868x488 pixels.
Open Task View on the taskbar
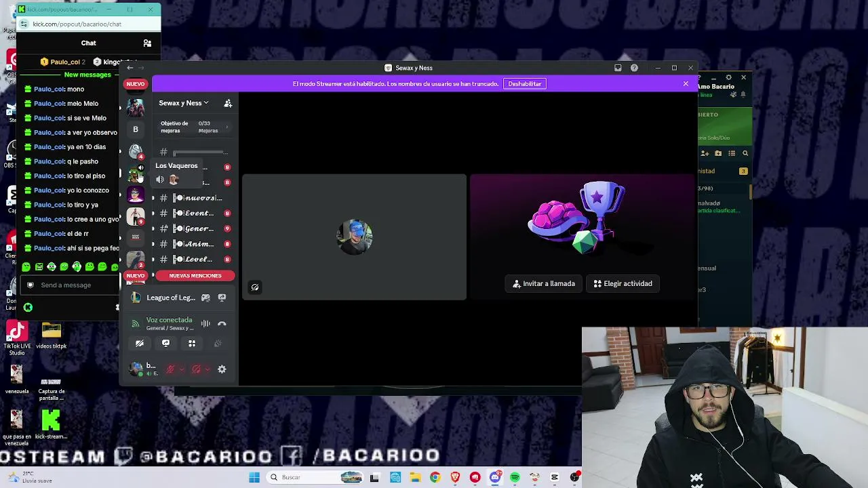374,478
